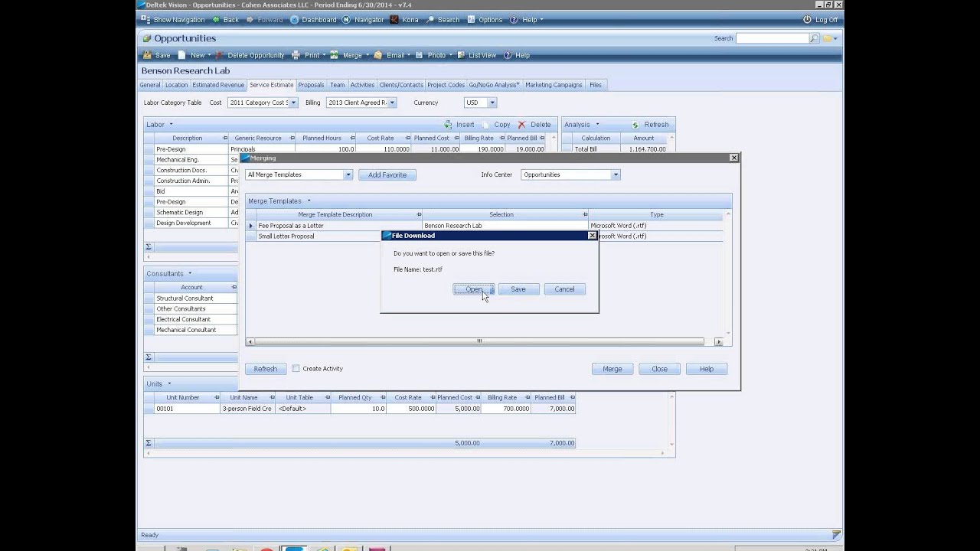The width and height of the screenshot is (980, 551).
Task: Open the All Merge Templates dropdown
Action: click(x=348, y=174)
